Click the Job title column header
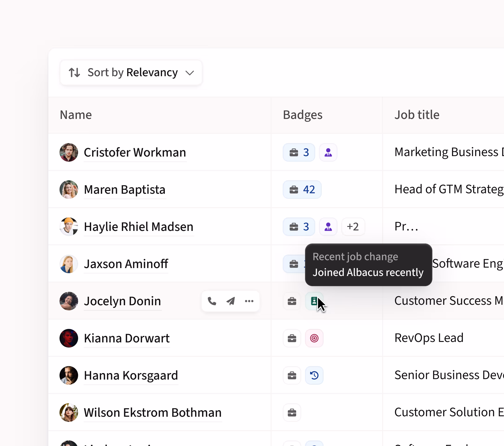The image size is (504, 446). click(417, 115)
